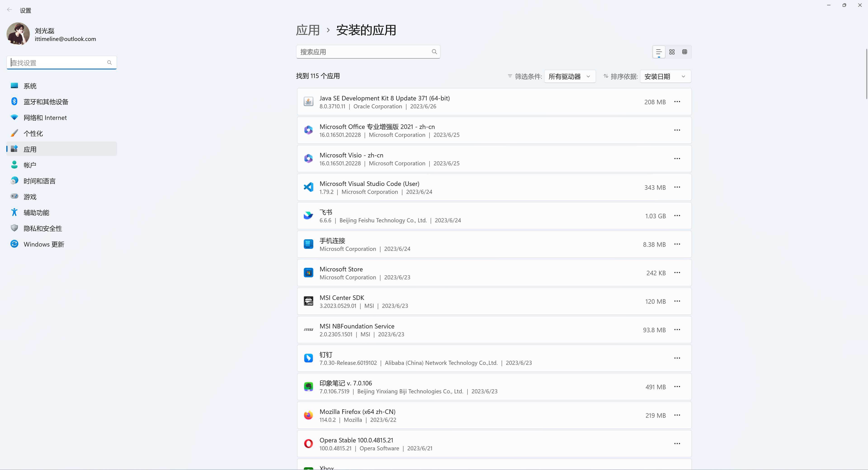Open 网络和 Internet settings category

pos(62,118)
